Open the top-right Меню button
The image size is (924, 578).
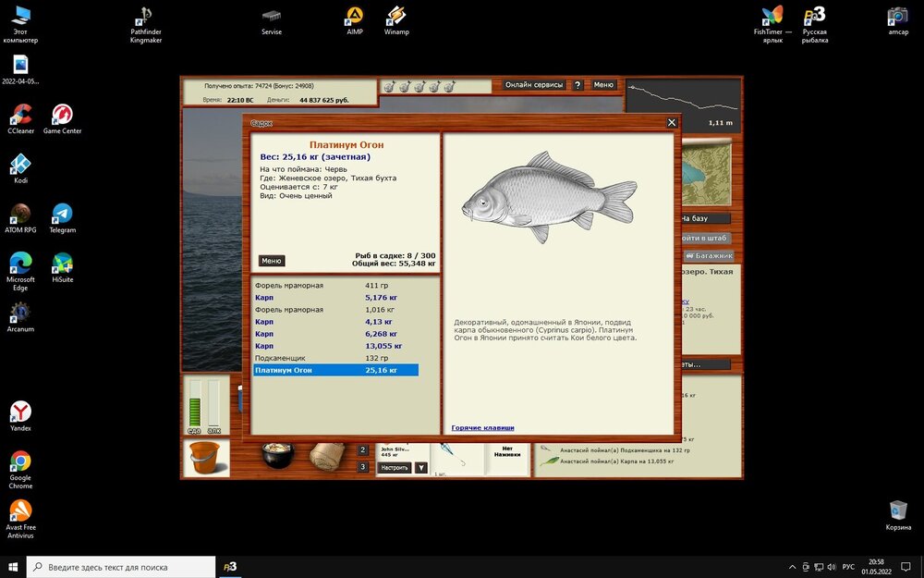click(x=603, y=85)
